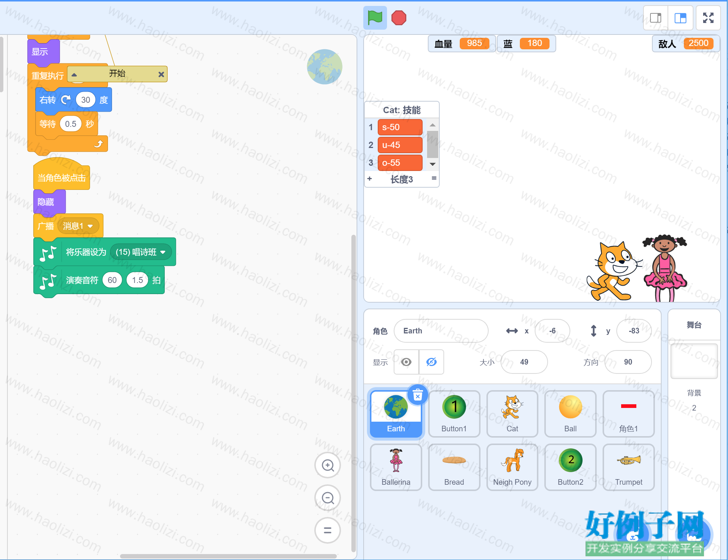
Task: Edit the y position field
Action: click(x=634, y=331)
